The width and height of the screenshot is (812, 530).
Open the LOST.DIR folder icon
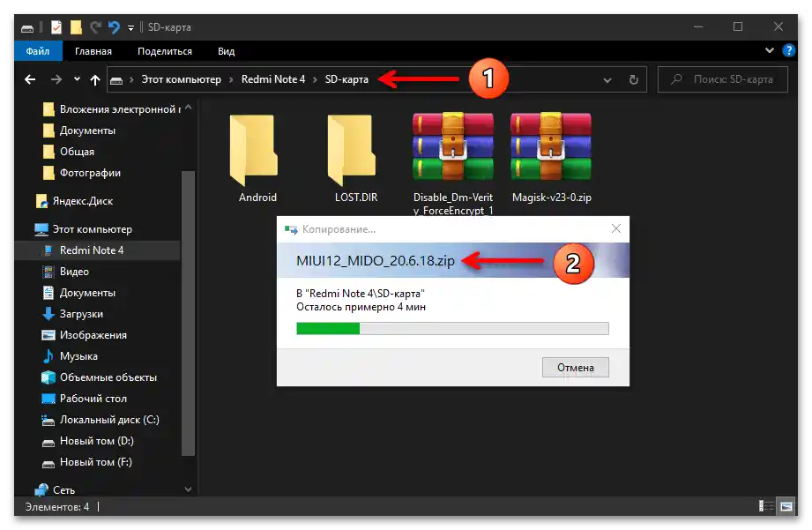352,150
